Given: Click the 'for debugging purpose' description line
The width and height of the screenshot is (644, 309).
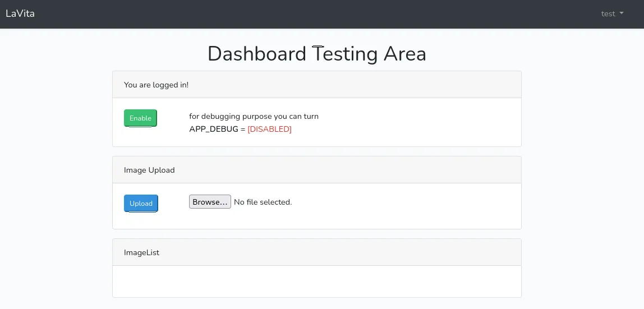Looking at the screenshot, I should (x=254, y=116).
